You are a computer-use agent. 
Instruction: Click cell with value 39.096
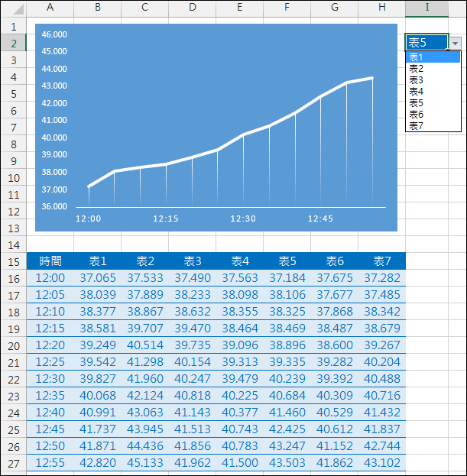coord(239,345)
